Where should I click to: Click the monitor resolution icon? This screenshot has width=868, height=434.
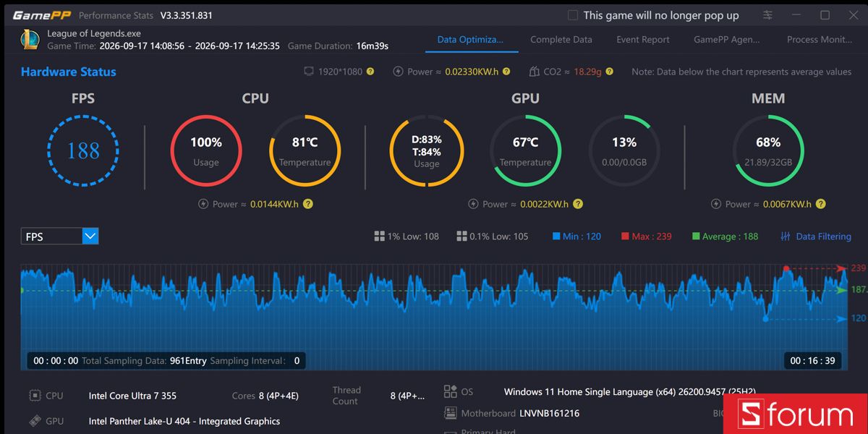click(309, 72)
